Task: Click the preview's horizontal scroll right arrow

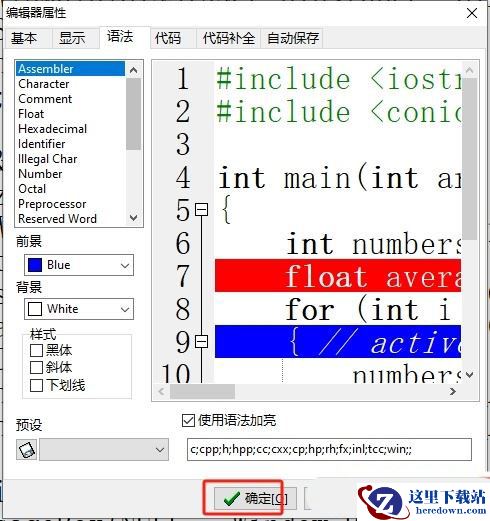Action: tap(452, 391)
